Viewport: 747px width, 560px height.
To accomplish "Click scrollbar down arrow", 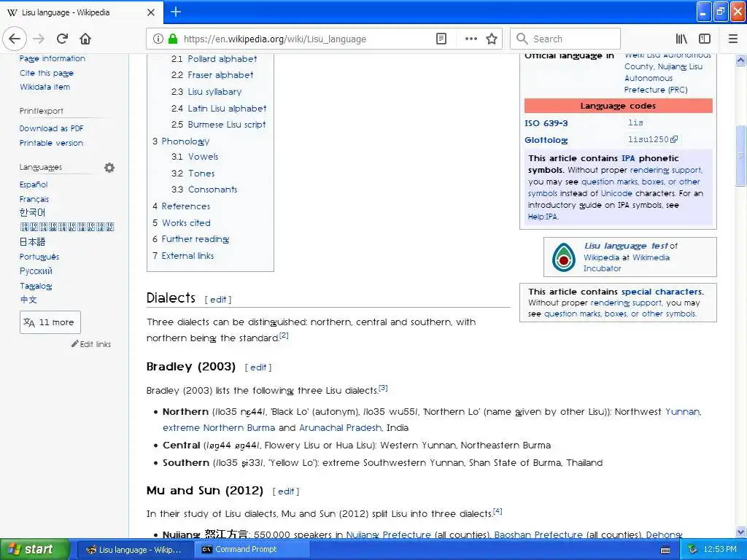I will (x=740, y=532).
